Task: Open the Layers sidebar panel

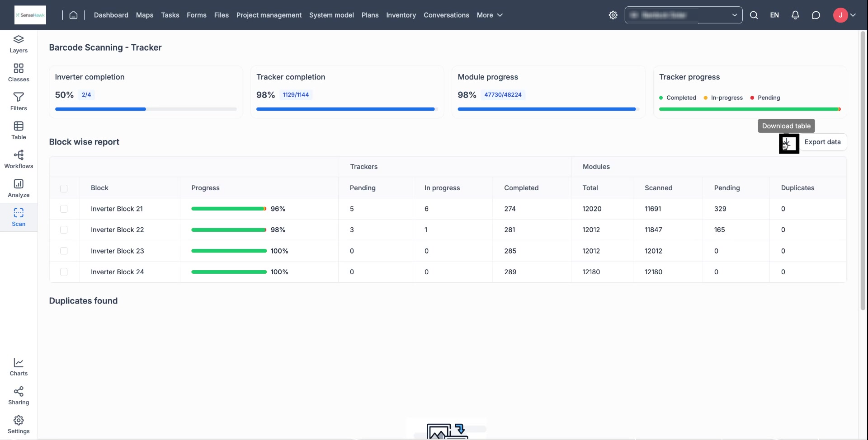Action: 19,44
